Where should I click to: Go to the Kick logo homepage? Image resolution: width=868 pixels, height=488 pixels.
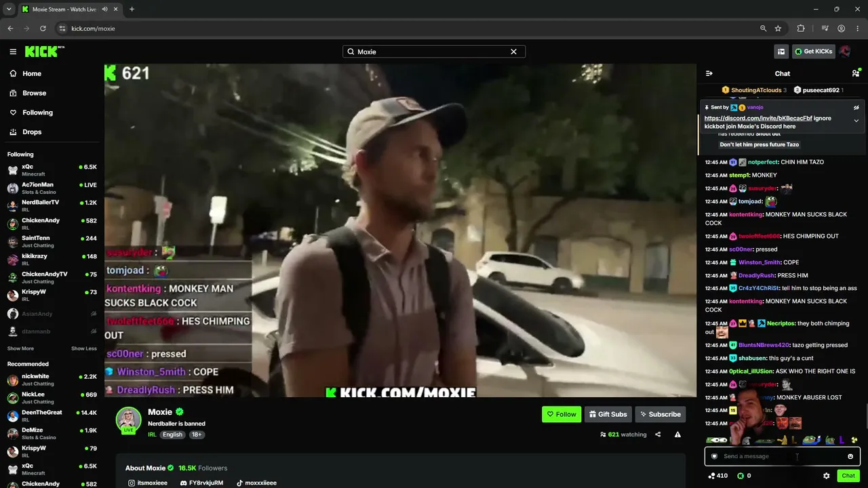coord(44,52)
